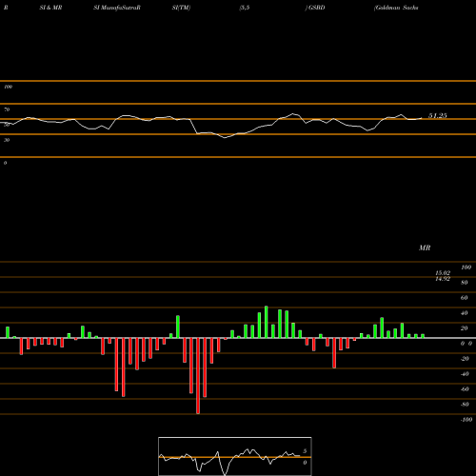Click the '(Goldman Sachs' title text
This screenshot has width=476, height=476.
point(396,8)
